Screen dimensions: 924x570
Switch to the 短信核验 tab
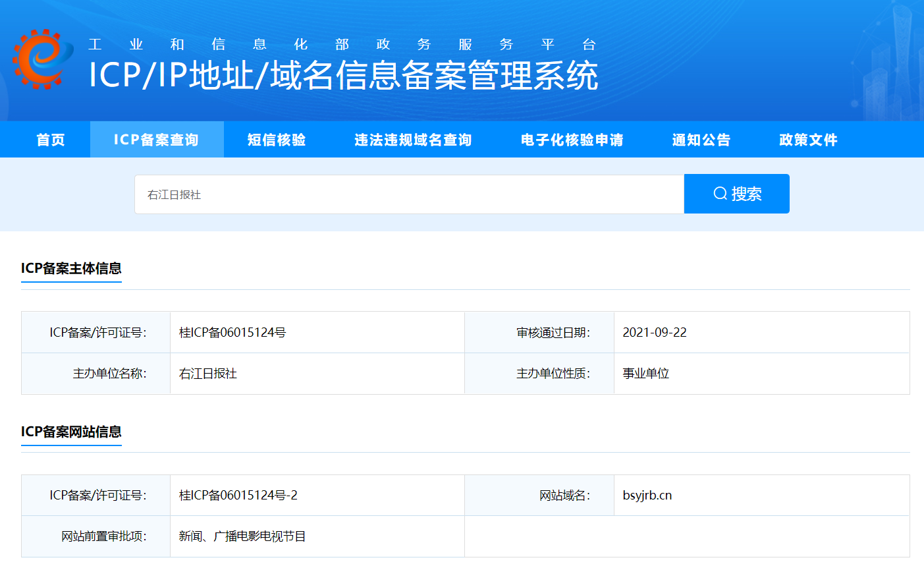pos(277,140)
